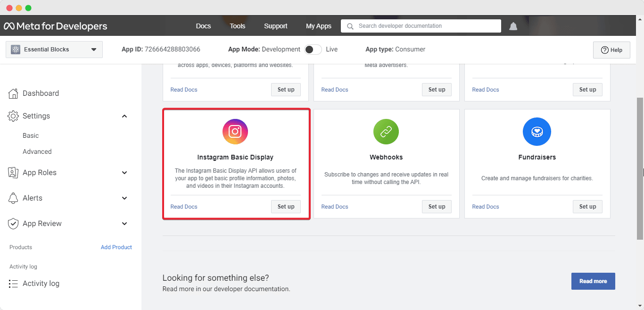Open the Dashboard page
Viewport: 644px width, 310px height.
coord(41,93)
